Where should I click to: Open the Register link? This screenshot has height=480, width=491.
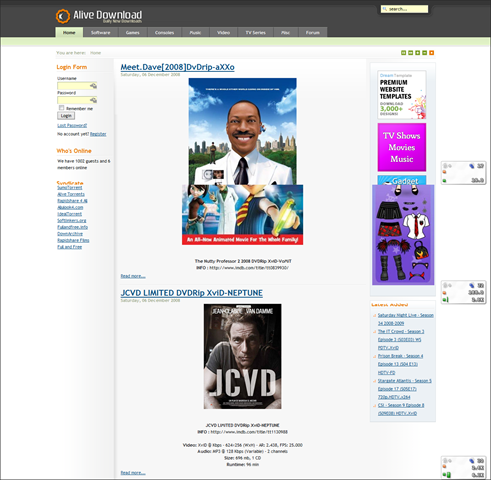pos(98,134)
